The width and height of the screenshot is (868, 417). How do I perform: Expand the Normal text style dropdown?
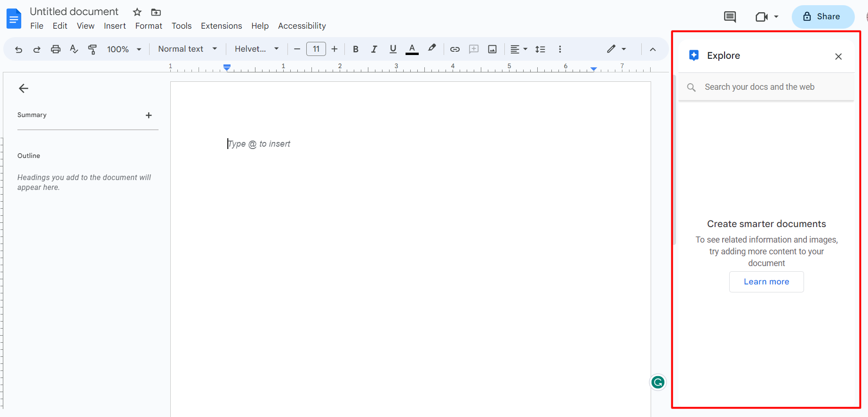click(187, 49)
